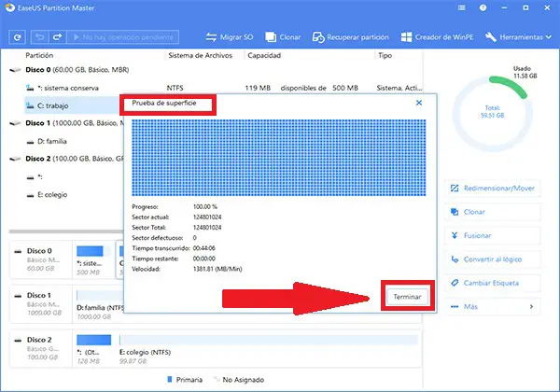Click the Sistema de Archivos column header

(200, 55)
